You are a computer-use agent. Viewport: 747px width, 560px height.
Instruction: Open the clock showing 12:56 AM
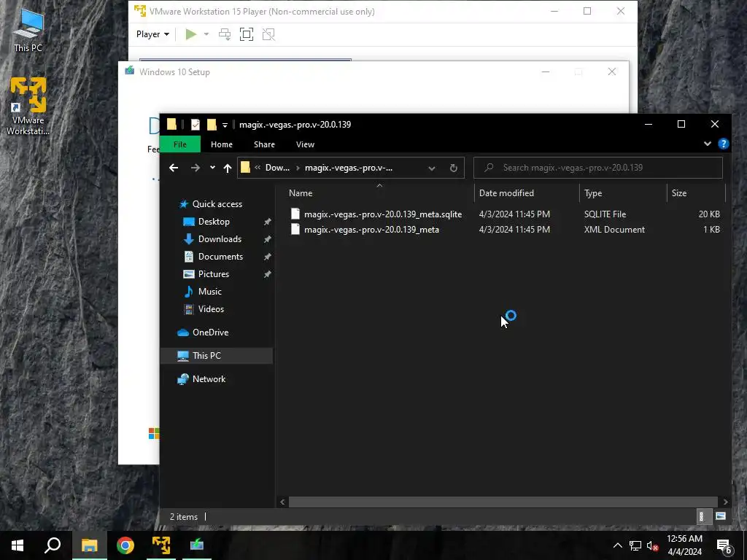pyautogui.click(x=684, y=545)
